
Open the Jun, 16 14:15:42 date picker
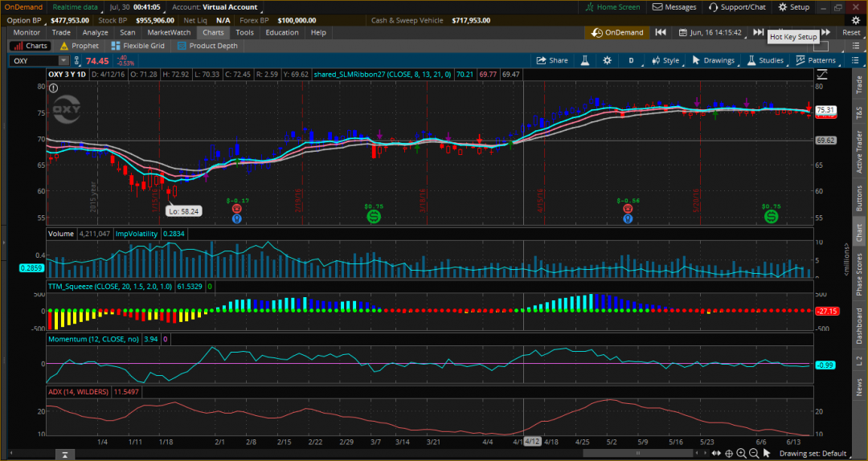coord(710,33)
